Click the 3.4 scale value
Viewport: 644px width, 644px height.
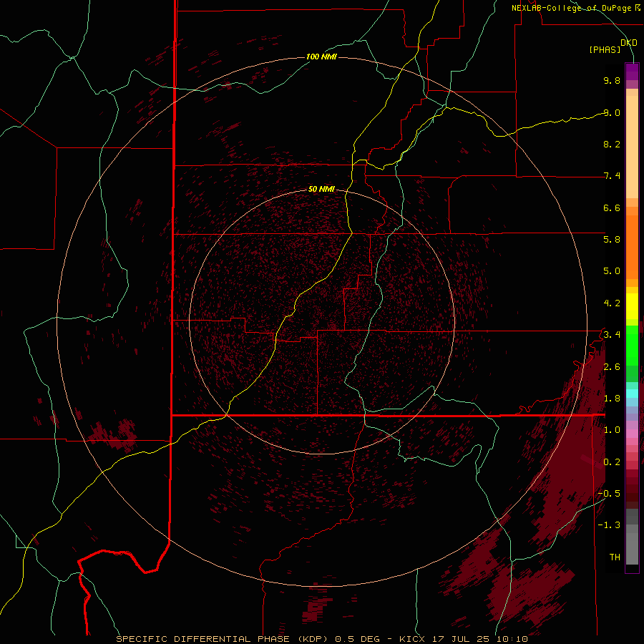click(612, 335)
